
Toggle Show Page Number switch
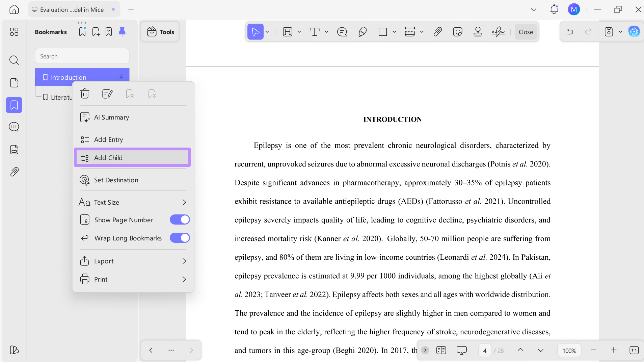click(x=180, y=220)
